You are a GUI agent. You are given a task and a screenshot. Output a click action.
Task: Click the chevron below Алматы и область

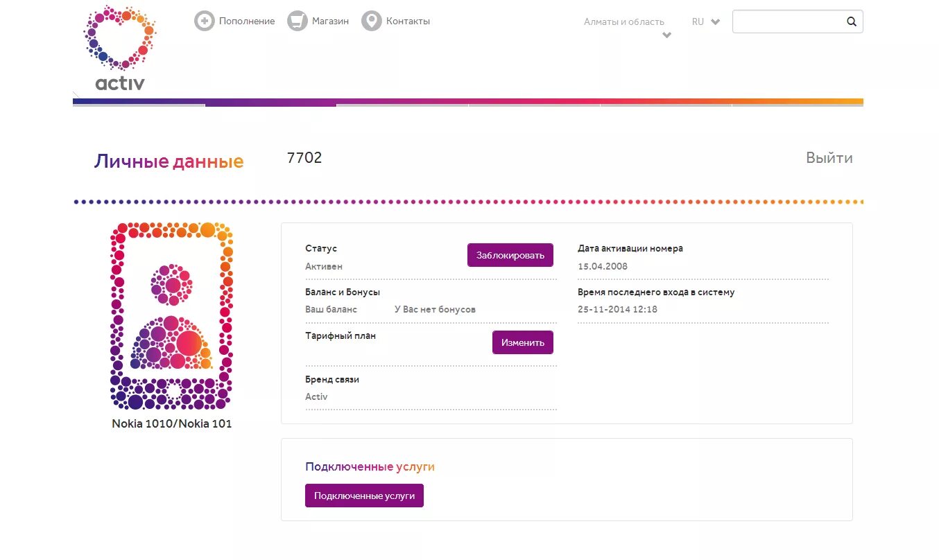[x=667, y=35]
